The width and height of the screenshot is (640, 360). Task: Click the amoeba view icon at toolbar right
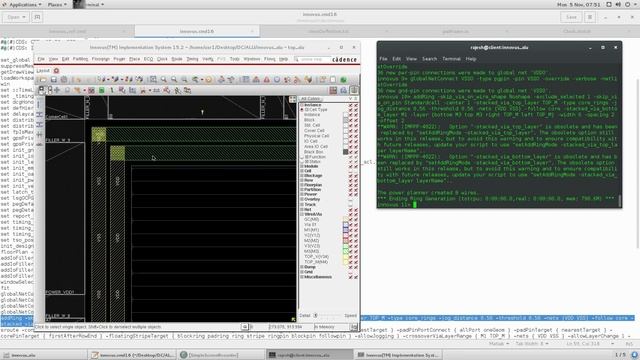(344, 91)
